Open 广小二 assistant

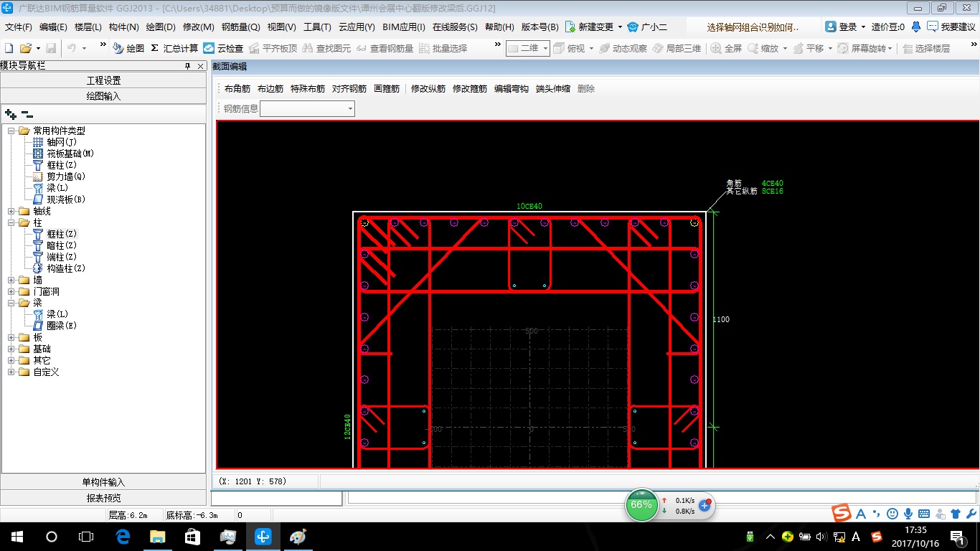(647, 27)
